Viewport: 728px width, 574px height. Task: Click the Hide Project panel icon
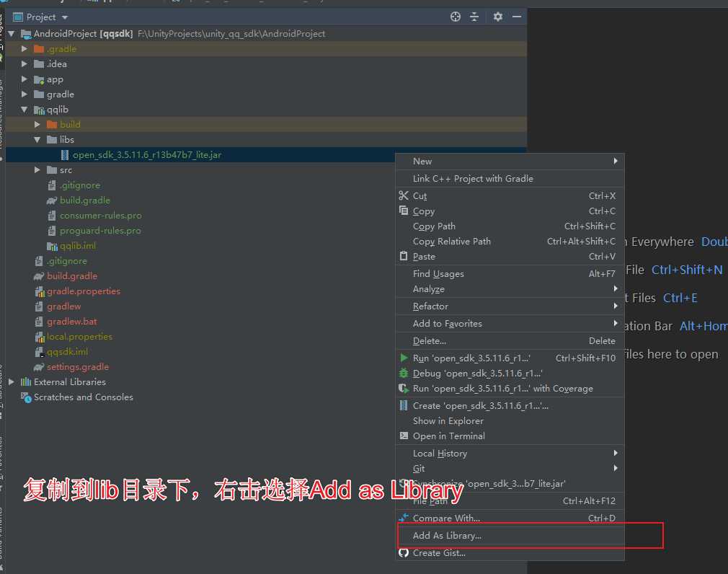517,15
